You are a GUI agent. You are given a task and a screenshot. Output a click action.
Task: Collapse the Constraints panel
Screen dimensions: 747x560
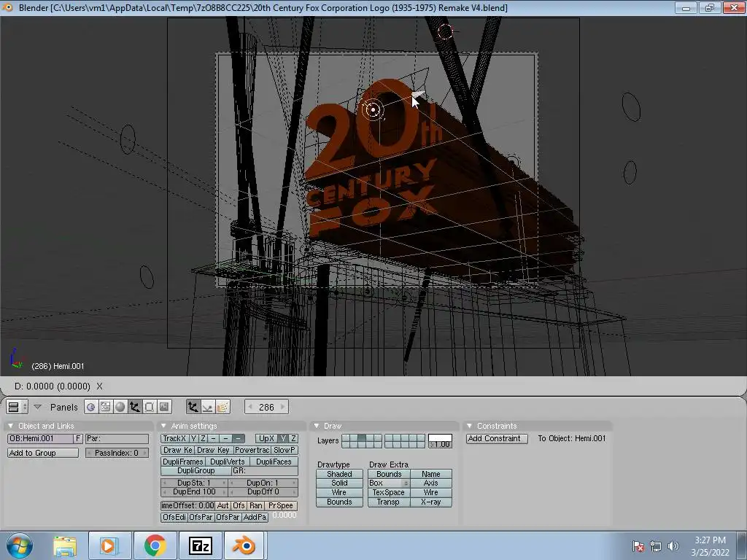coord(469,426)
